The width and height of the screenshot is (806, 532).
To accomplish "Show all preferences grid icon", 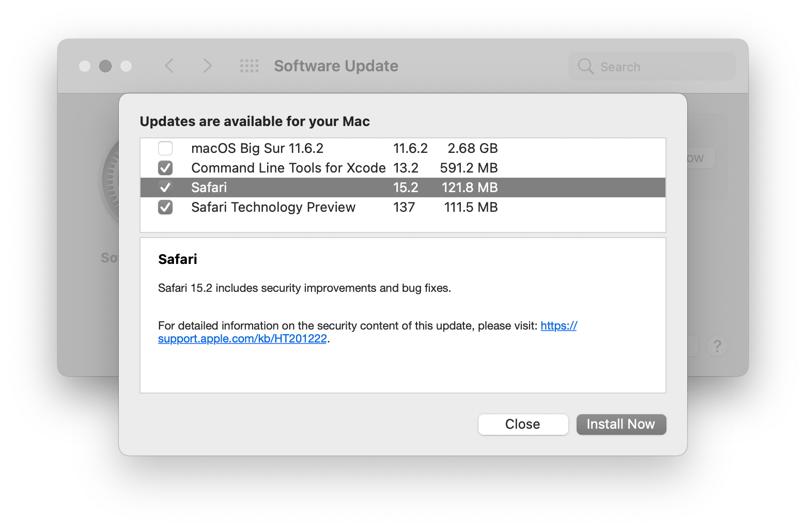I will [250, 66].
